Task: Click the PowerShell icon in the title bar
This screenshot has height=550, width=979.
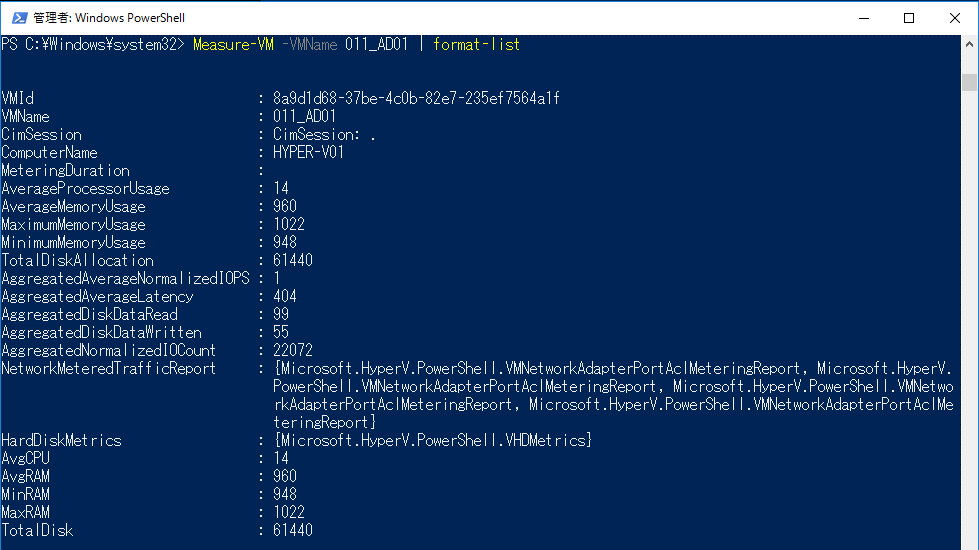Action: click(16, 18)
